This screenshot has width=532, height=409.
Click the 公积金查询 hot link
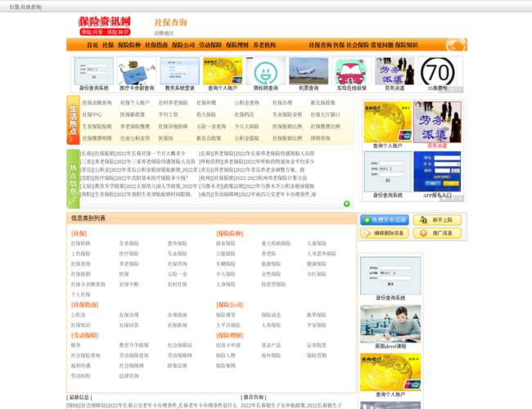coord(246,103)
